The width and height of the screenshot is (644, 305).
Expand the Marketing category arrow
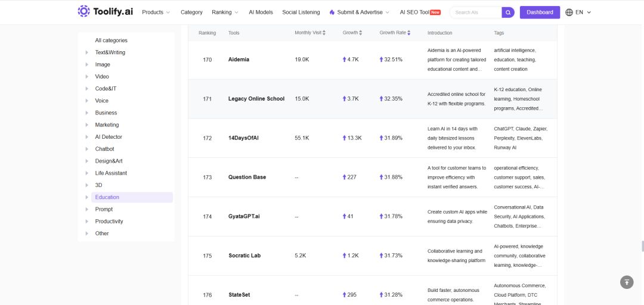[86, 125]
